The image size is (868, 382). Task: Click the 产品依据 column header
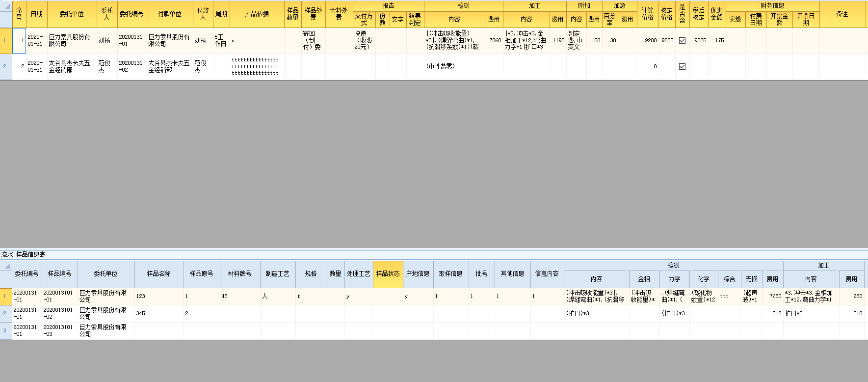(257, 14)
